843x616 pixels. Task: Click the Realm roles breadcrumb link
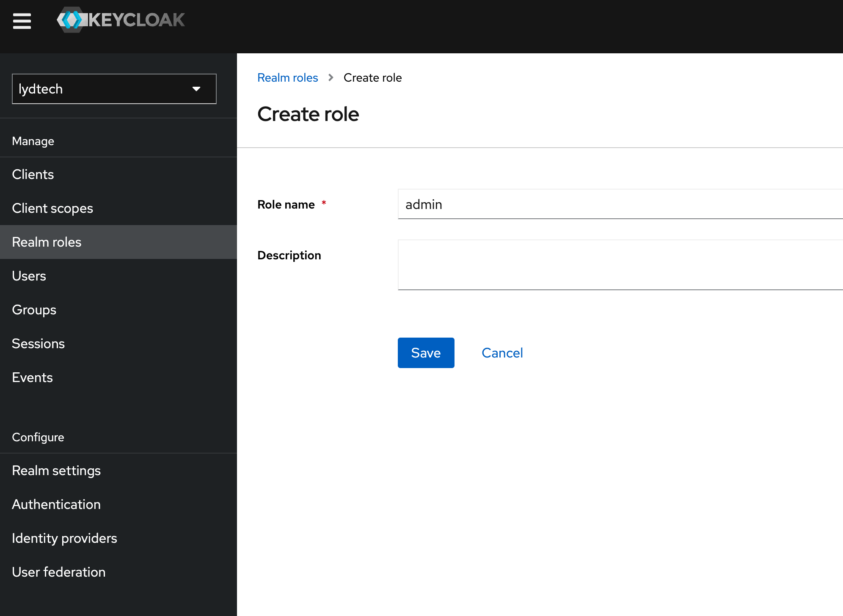[x=287, y=78]
